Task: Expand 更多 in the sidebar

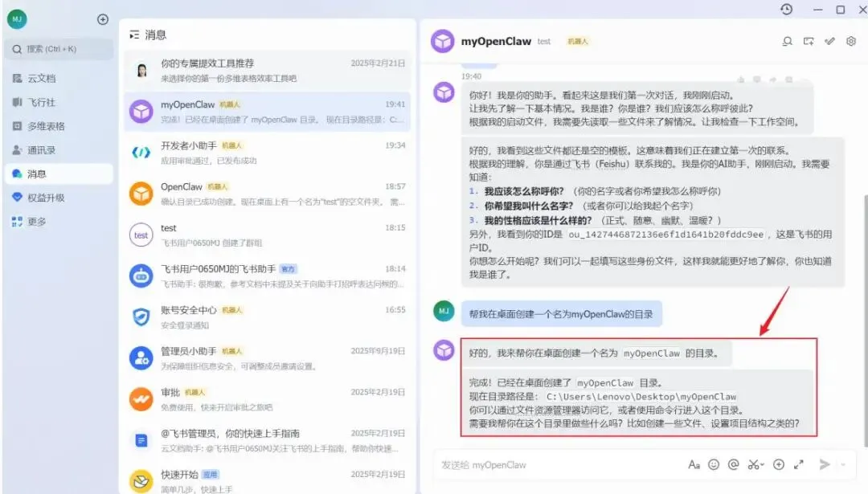Action: click(59, 221)
